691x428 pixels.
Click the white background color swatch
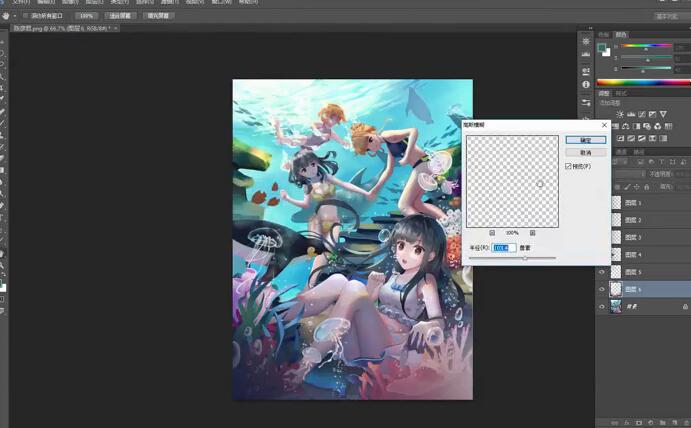pos(607,52)
